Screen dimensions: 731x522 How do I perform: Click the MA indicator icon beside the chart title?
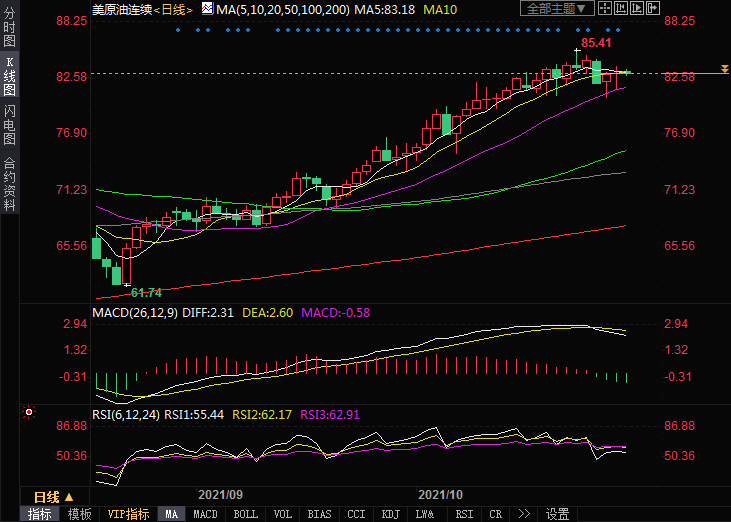(207, 9)
